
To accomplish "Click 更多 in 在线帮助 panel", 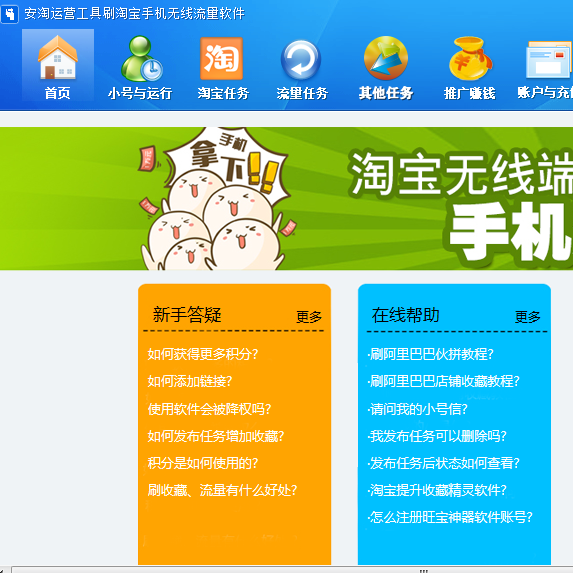I will click(528, 317).
